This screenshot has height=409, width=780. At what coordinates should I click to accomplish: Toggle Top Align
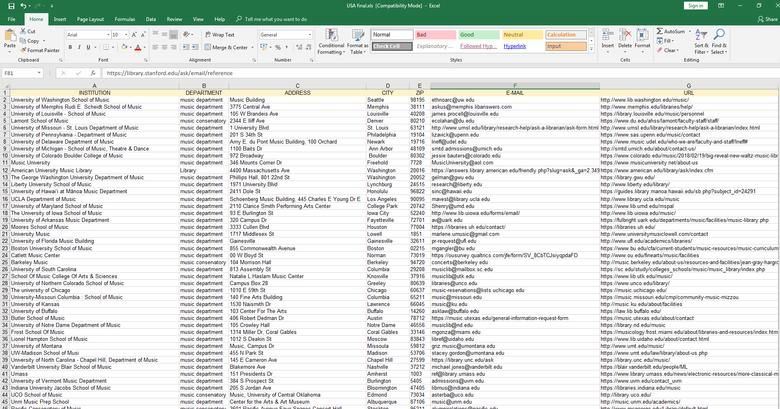click(155, 35)
